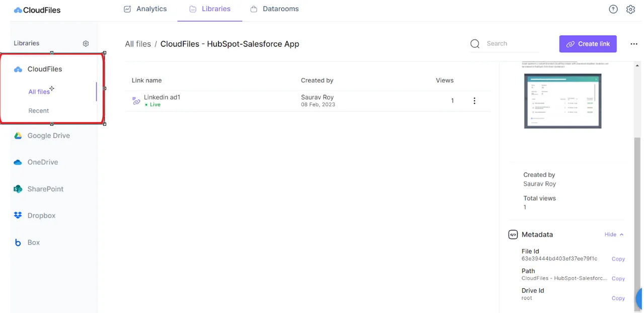Image resolution: width=644 pixels, height=313 pixels.
Task: Open the SharePoint library icon
Action: pos(18,189)
